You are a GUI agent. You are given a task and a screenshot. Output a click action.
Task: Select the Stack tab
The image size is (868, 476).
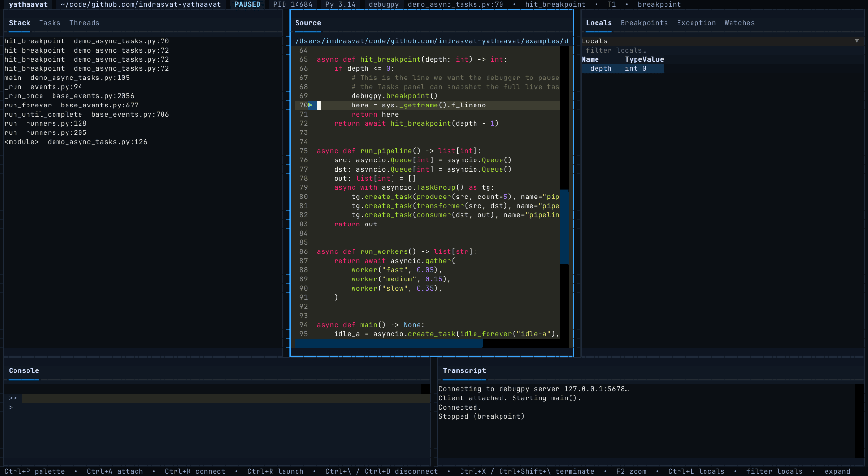[x=19, y=23]
